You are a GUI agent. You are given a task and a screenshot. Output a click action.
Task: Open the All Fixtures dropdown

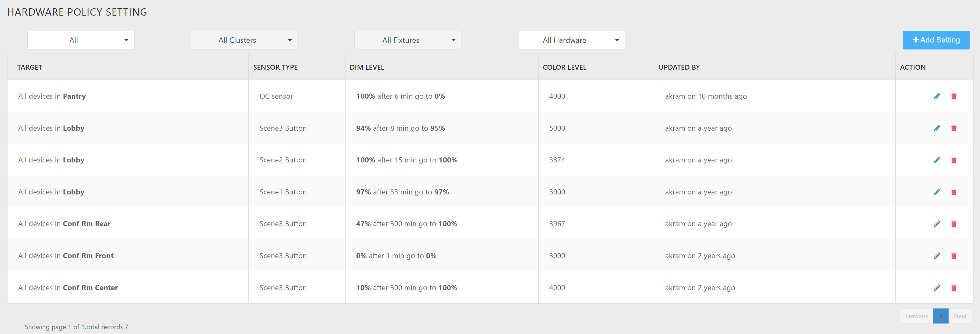pos(408,40)
